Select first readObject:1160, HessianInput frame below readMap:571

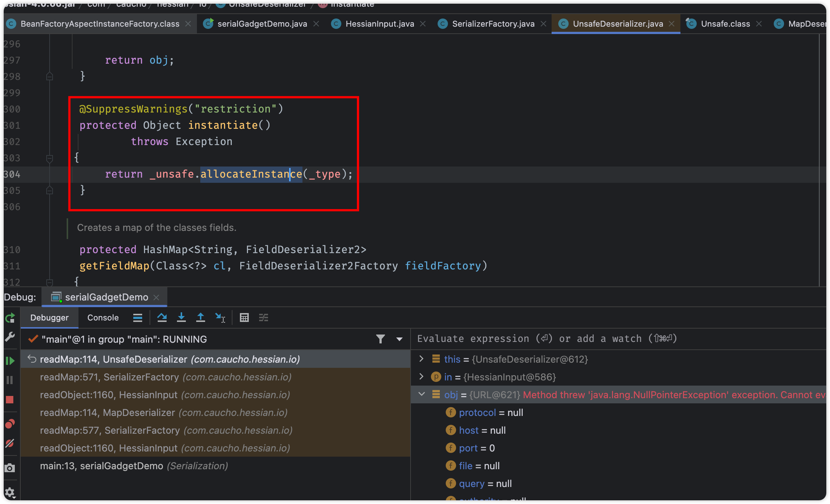[x=215, y=394]
